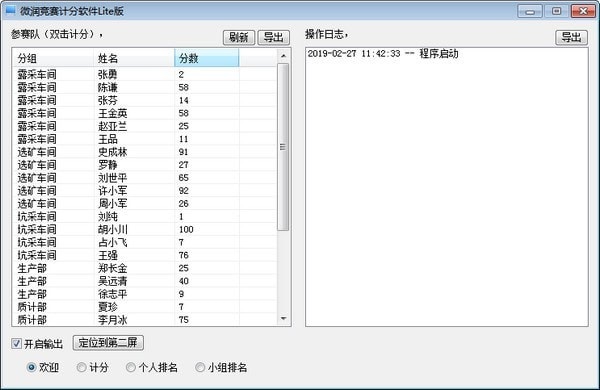This screenshot has height=390, width=600.
Task: Select the row for 王金英
Action: [x=145, y=113]
